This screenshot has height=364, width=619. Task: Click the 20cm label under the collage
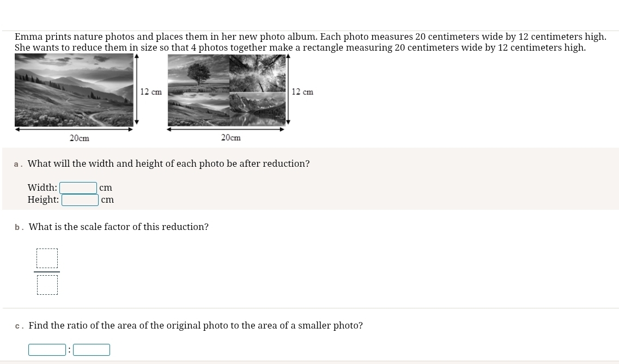coord(231,137)
